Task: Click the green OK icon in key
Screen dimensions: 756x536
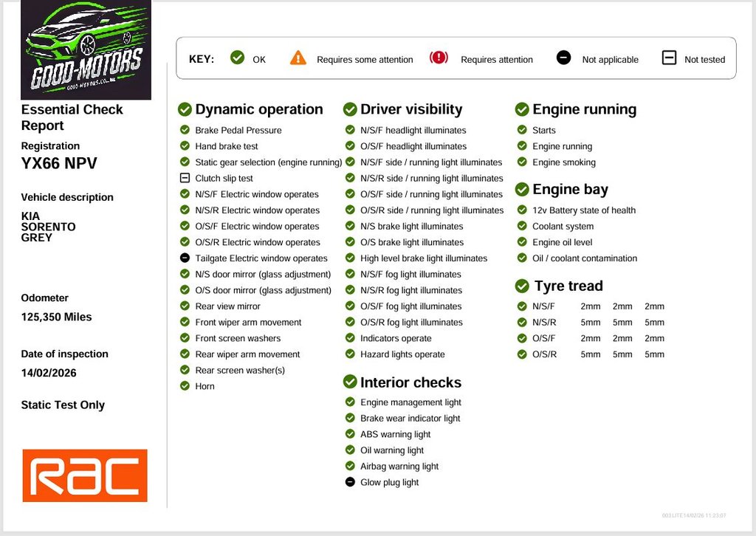Action: click(237, 58)
